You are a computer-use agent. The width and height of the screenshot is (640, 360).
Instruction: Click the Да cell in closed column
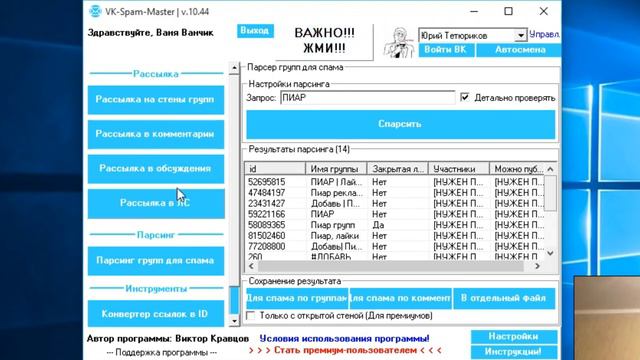click(378, 225)
